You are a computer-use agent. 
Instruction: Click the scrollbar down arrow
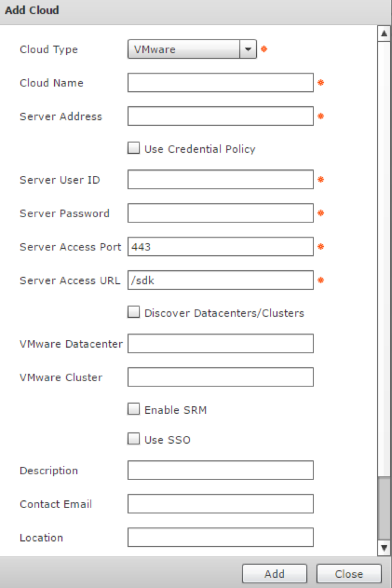(384, 547)
